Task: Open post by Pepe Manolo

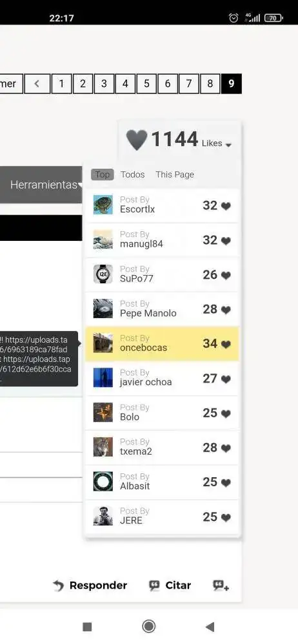Action: point(162,309)
